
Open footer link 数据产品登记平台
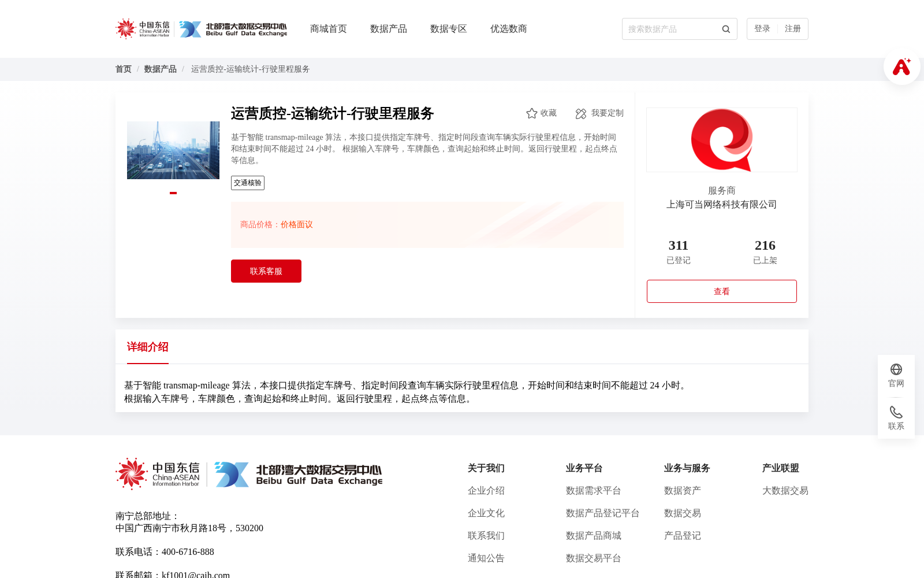pos(603,513)
